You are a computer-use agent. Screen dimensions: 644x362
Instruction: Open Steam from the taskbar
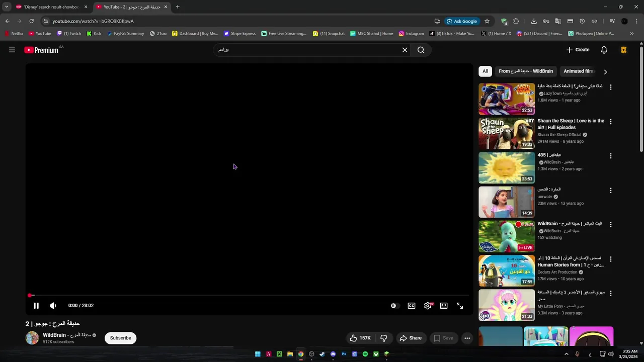[x=322, y=354]
